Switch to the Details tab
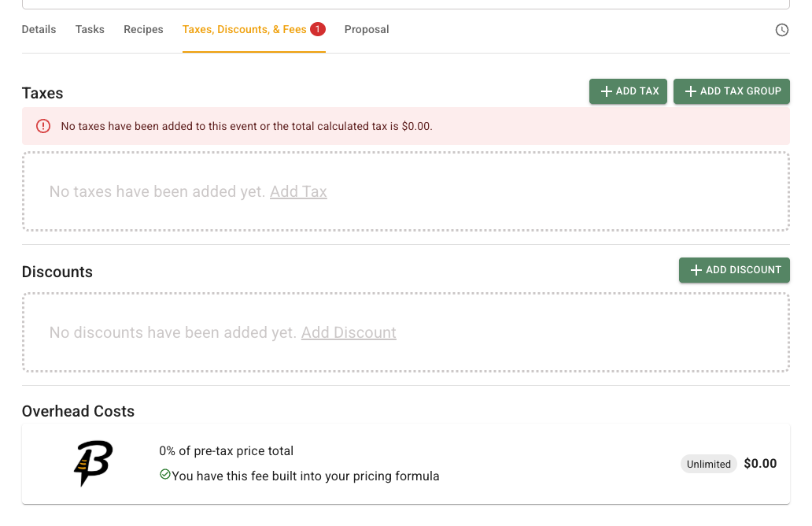 coord(39,30)
